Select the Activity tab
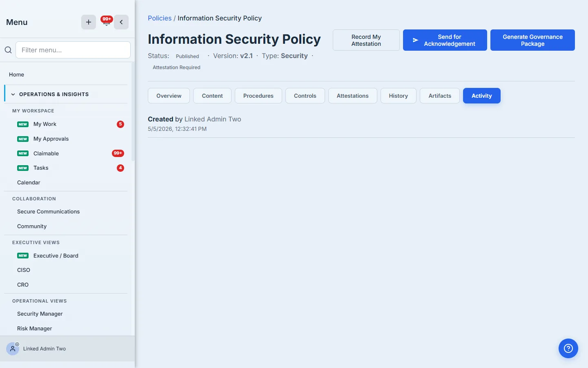The height and width of the screenshot is (368, 588). tap(482, 96)
